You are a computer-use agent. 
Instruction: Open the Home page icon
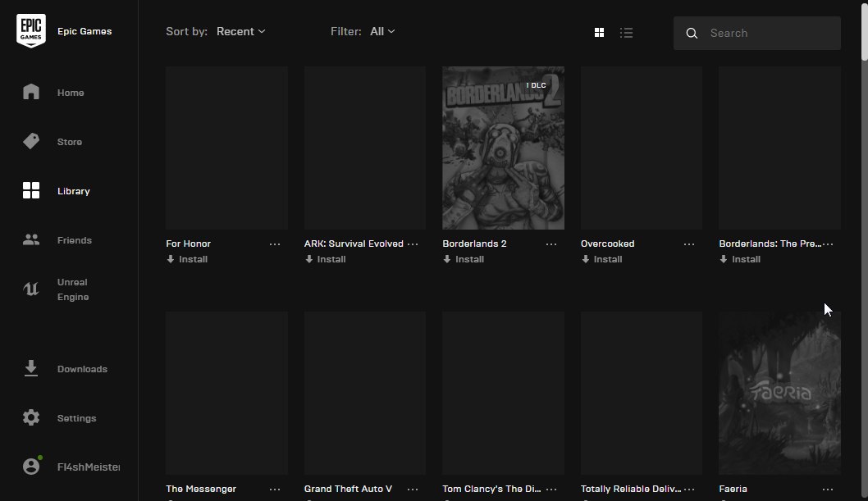(x=31, y=92)
